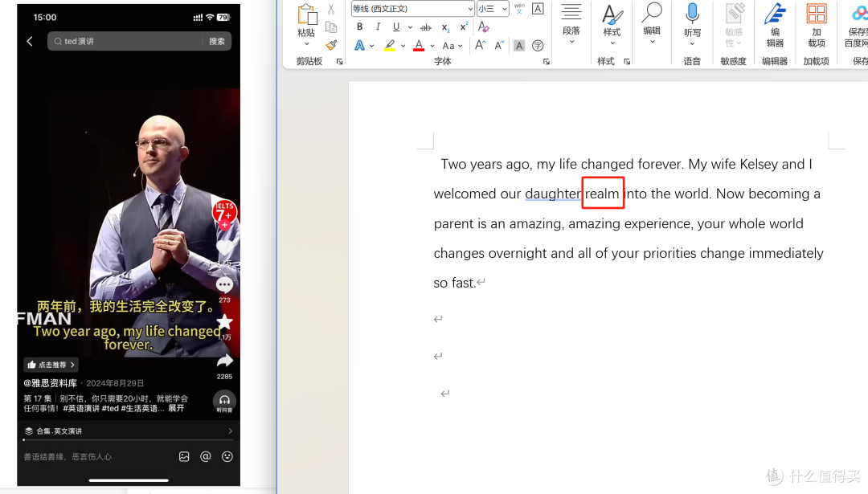
Task: Open the font name 等线 dropdown
Action: coord(470,9)
